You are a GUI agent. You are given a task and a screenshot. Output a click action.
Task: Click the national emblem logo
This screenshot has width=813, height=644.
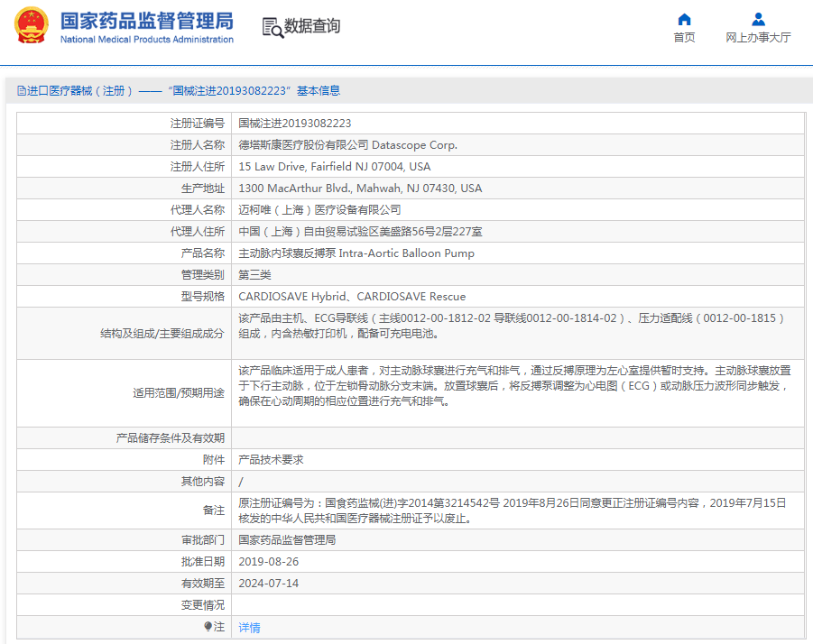pyautogui.click(x=32, y=26)
